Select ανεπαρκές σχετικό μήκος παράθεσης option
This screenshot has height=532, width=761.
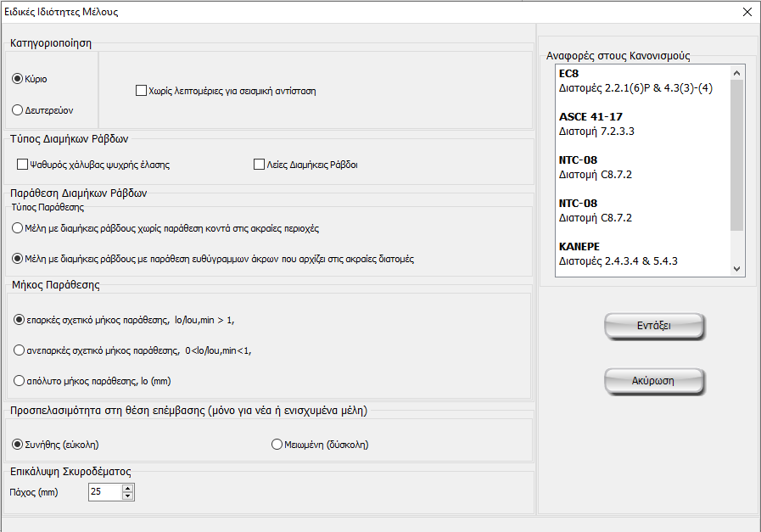pyautogui.click(x=20, y=350)
